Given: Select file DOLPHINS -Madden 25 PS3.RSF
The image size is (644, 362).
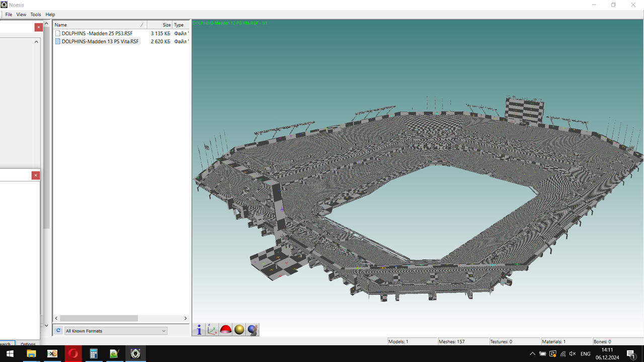Looking at the screenshot, I should pos(97,33).
